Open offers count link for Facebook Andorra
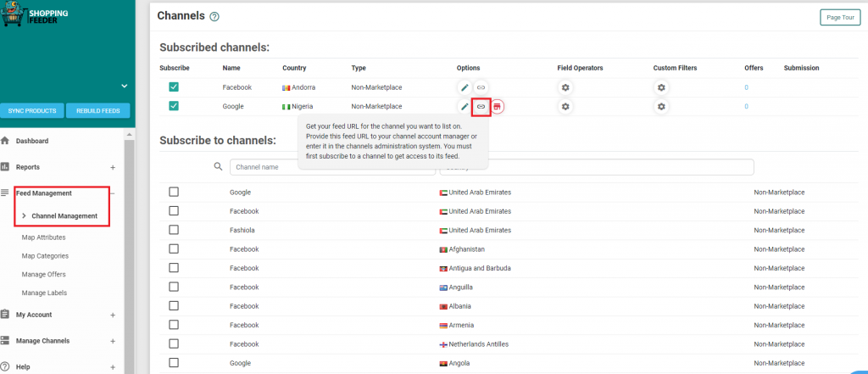868x374 pixels. 746,87
